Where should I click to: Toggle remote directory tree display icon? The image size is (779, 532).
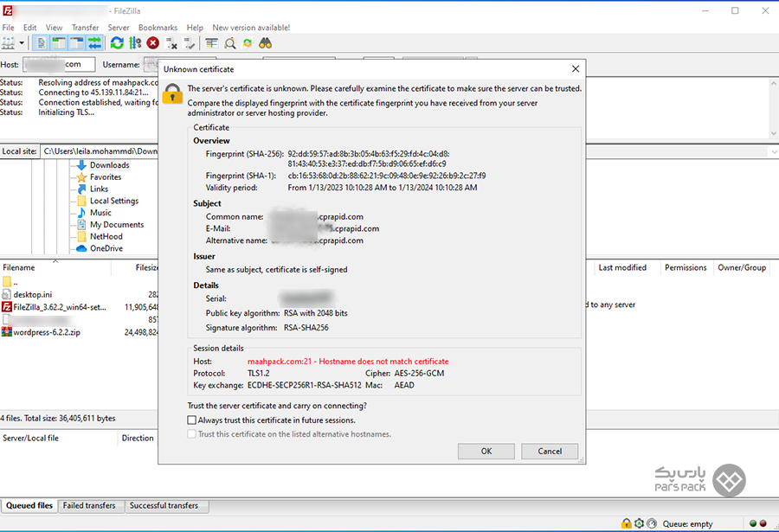76,44
